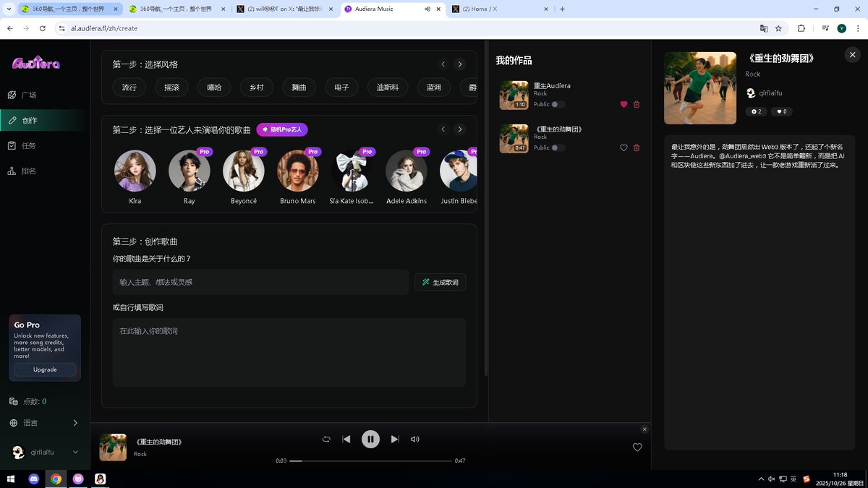This screenshot has height=488, width=868.
Task: Show previous styles with left arrow
Action: [443, 64]
